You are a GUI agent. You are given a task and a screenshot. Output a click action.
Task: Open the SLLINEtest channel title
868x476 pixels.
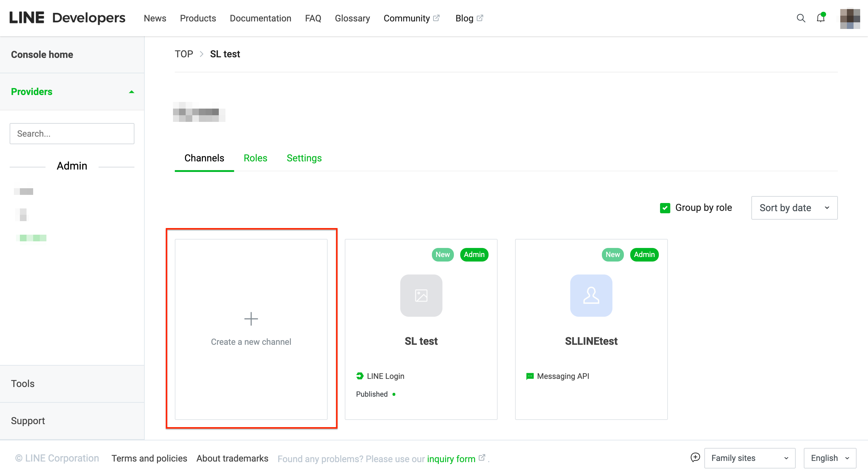(x=591, y=341)
